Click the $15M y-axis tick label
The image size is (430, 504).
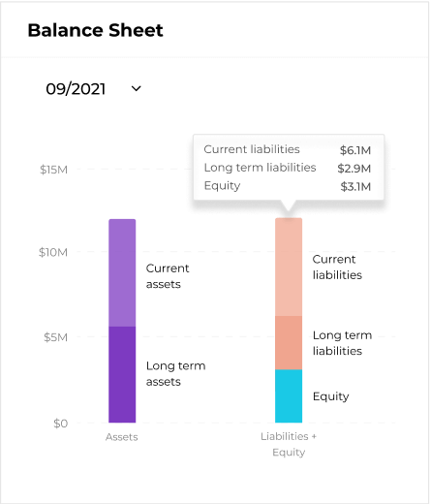53,170
